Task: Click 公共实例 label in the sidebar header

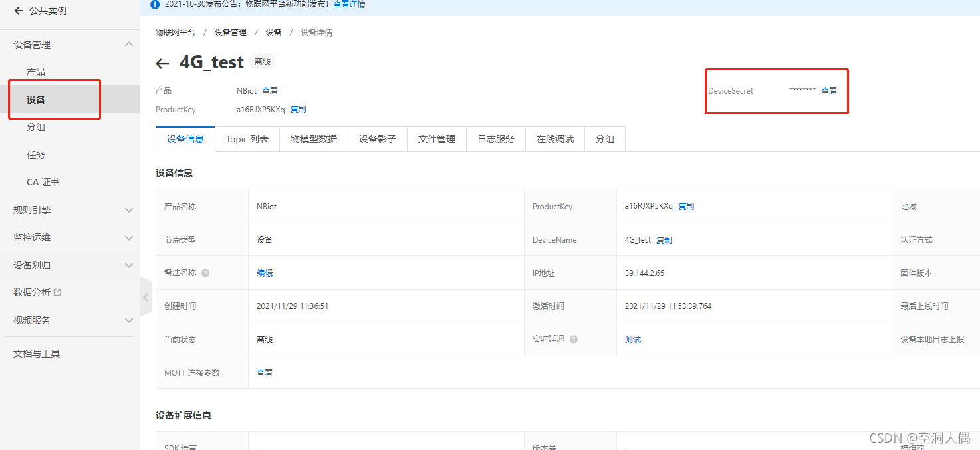Action: pyautogui.click(x=48, y=11)
